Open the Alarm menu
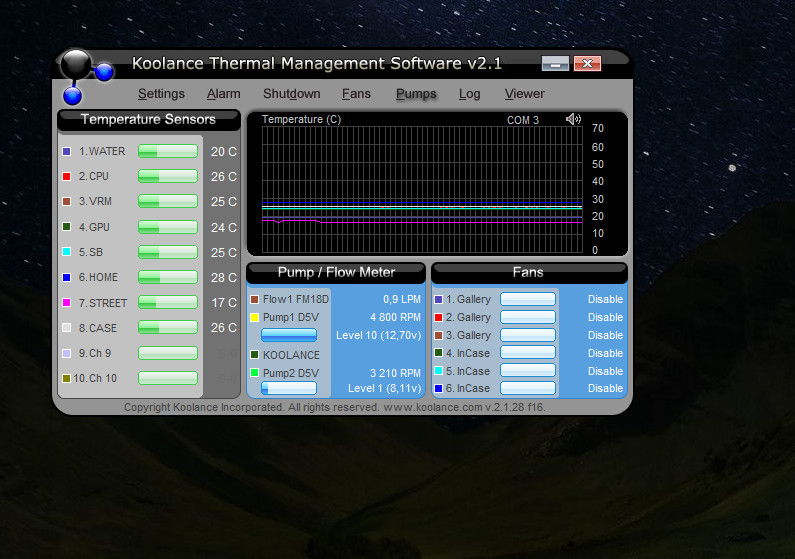 click(223, 94)
